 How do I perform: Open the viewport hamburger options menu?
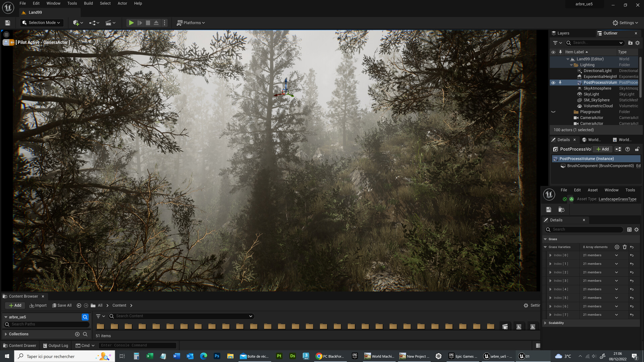(6, 35)
